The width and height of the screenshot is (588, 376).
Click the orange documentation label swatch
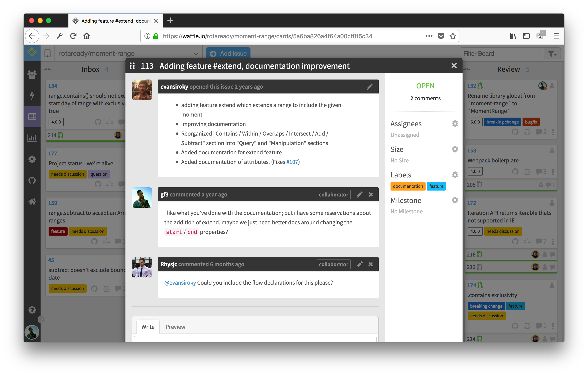click(x=408, y=186)
